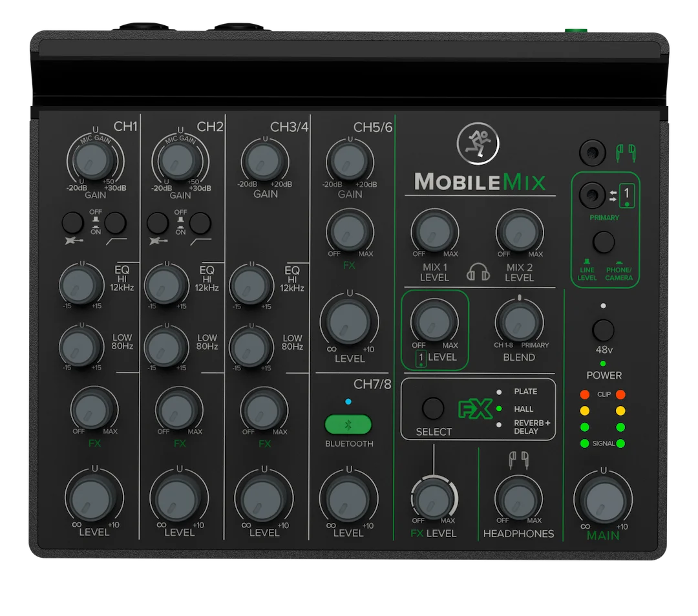The width and height of the screenshot is (698, 616).
Task: Click the left red CLIP LED
Action: pyautogui.click(x=585, y=394)
